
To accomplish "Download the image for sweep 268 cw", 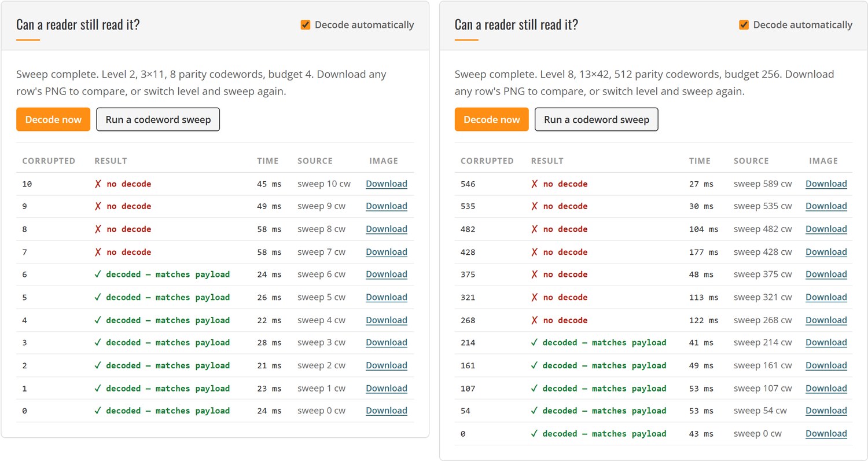I will 826,320.
